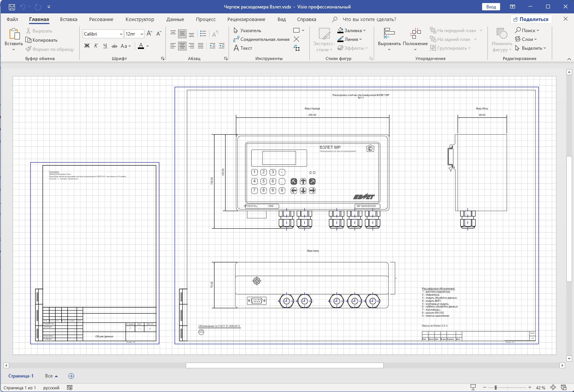Apply strikethrough formatting
574x392 pixels.
tap(114, 46)
